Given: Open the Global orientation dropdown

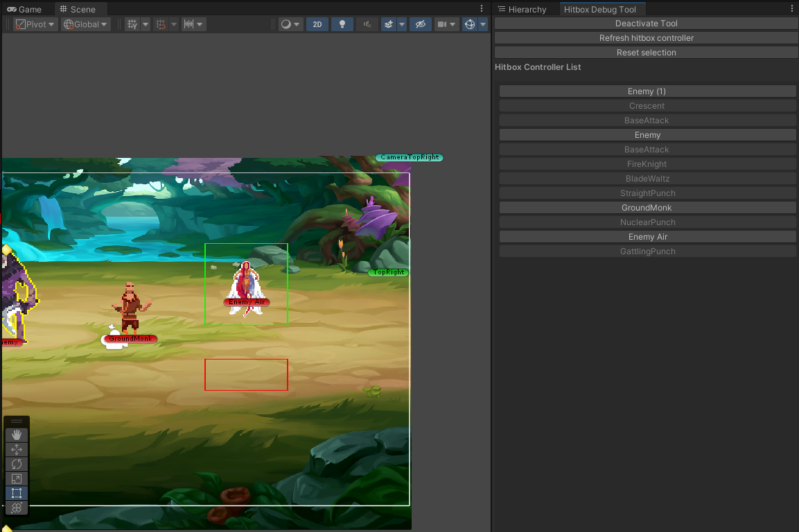Looking at the screenshot, I should tap(85, 24).
